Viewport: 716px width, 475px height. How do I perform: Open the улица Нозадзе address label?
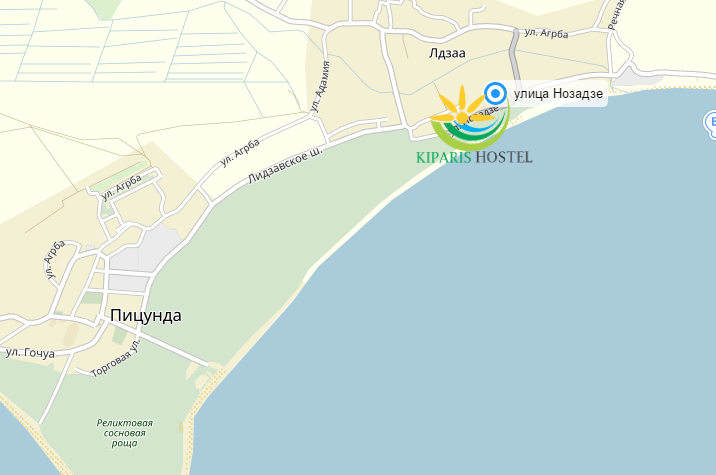(x=558, y=94)
